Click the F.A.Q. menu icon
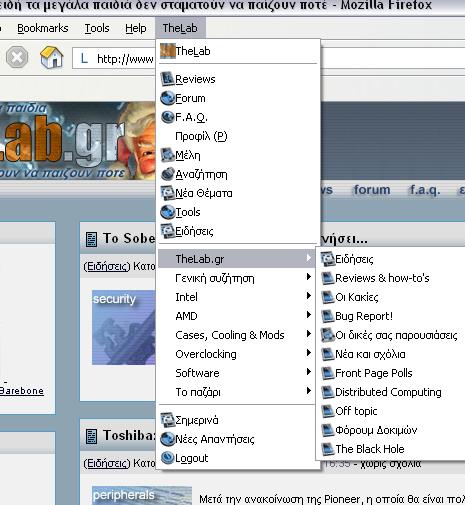Image resolution: width=465 pixels, height=505 pixels. coord(167,117)
